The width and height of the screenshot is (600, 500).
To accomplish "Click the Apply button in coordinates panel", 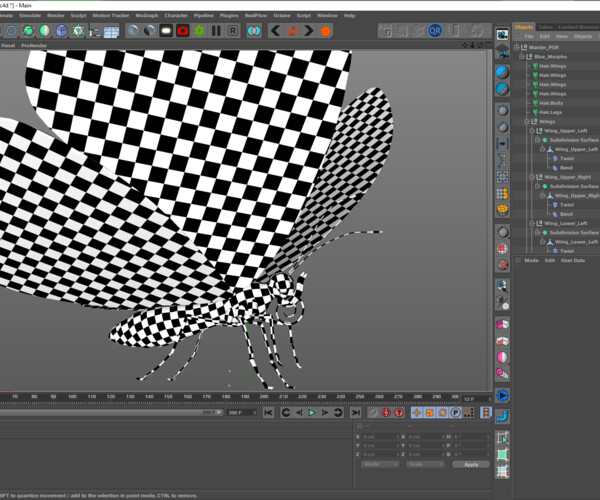I will pyautogui.click(x=471, y=464).
